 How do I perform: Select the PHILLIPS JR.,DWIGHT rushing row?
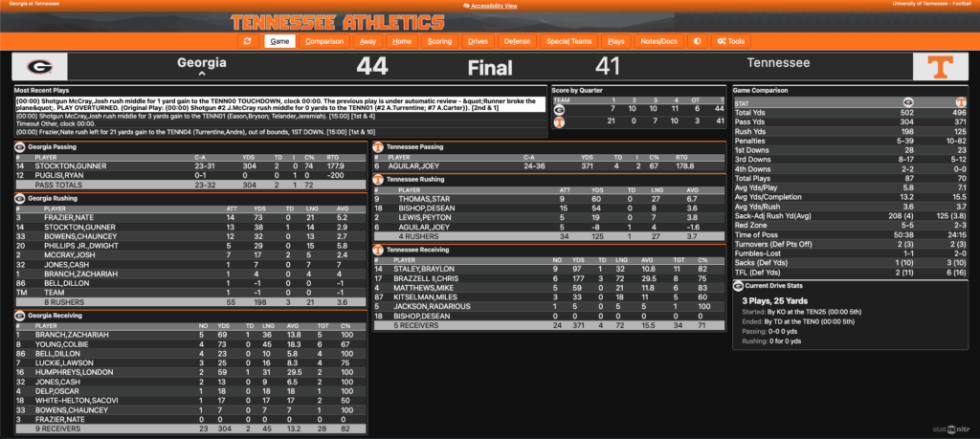[190, 246]
